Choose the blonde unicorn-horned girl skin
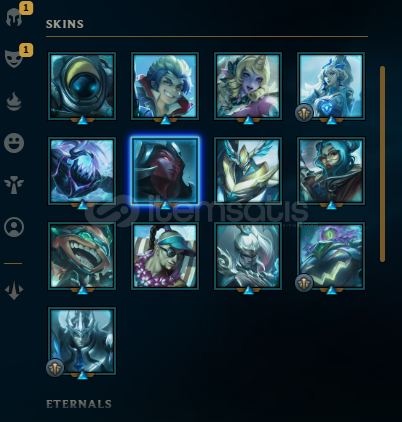The height and width of the screenshot is (422, 402). 248,86
